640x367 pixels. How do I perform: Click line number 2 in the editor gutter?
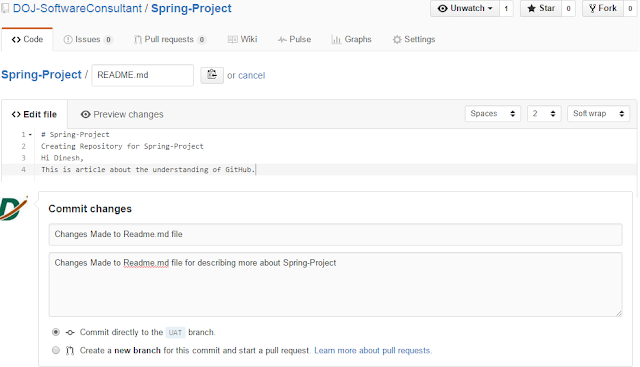[x=23, y=146]
